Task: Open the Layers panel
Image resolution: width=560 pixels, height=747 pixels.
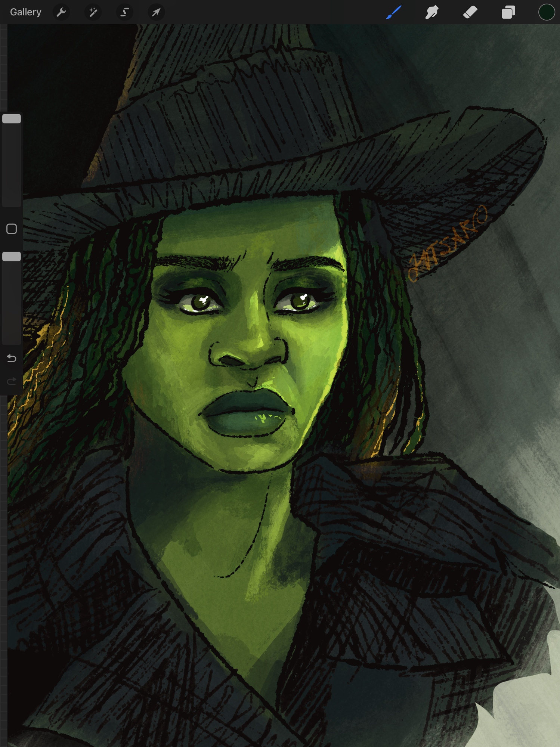Action: coord(508,12)
